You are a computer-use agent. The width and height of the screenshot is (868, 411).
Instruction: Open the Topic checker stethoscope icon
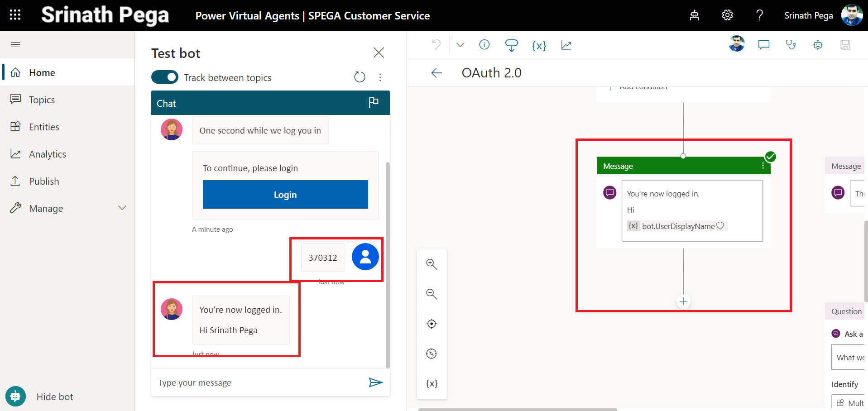tap(791, 45)
